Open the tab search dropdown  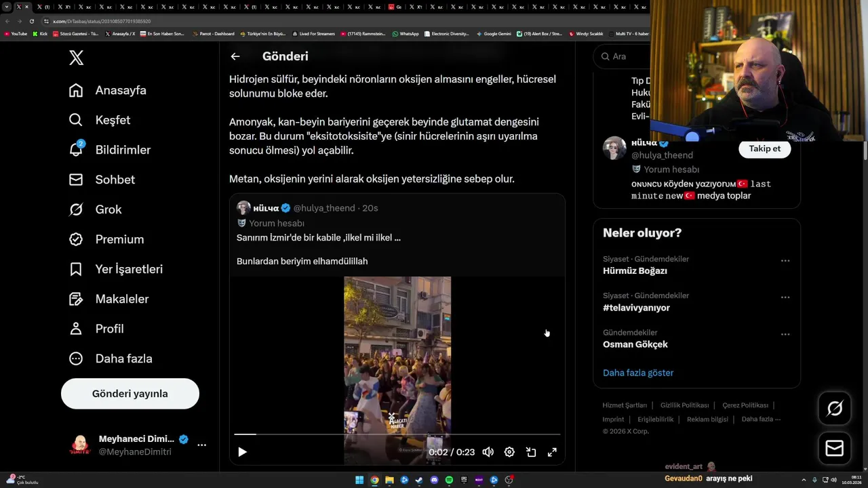(6, 7)
